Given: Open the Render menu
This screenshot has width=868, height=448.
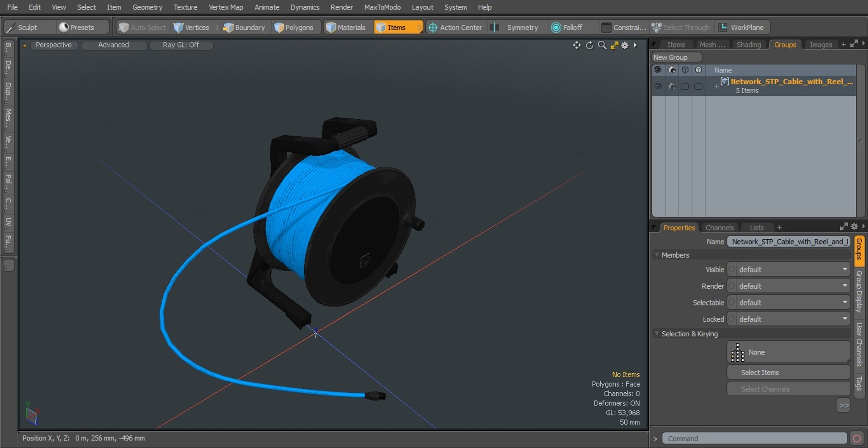Looking at the screenshot, I should (x=341, y=7).
